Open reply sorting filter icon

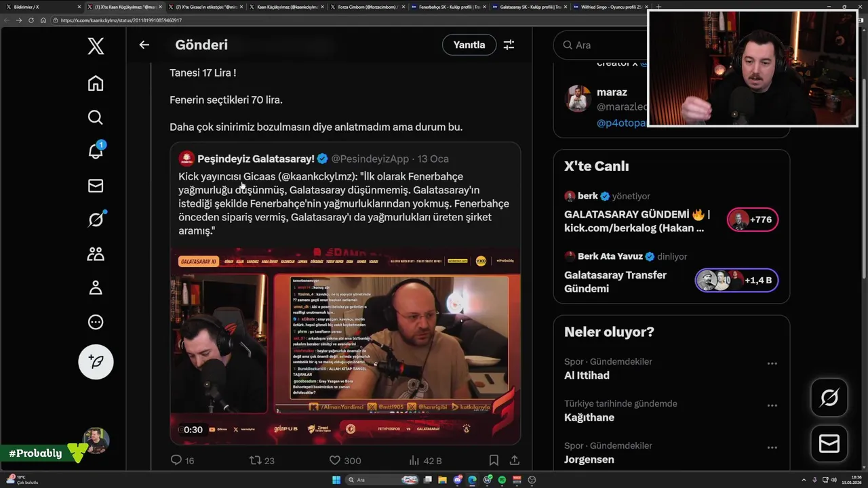509,45
